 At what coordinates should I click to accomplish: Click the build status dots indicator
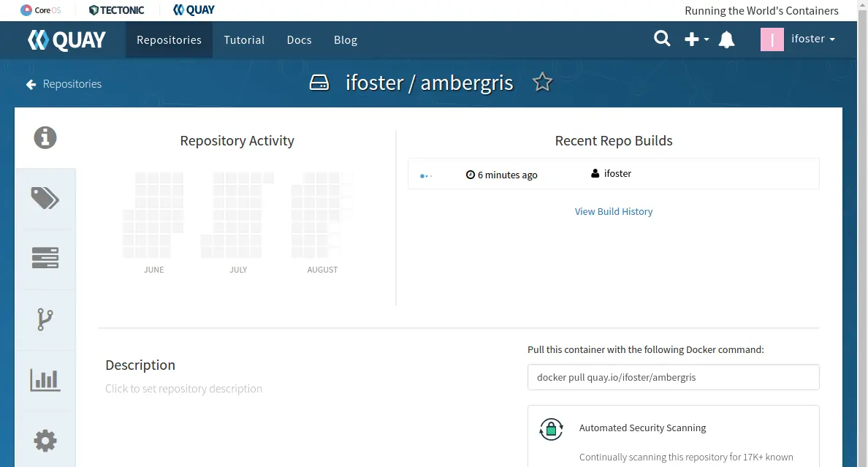click(x=426, y=175)
